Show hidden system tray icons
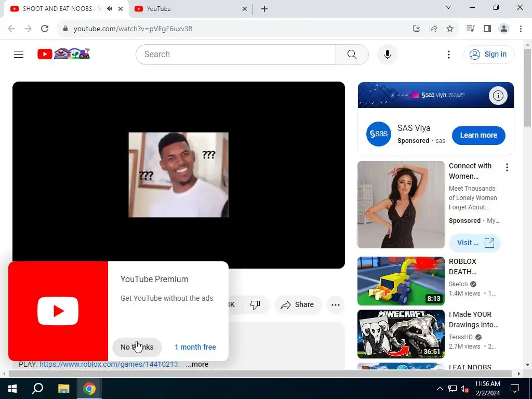The height and width of the screenshot is (399, 532). pyautogui.click(x=440, y=389)
